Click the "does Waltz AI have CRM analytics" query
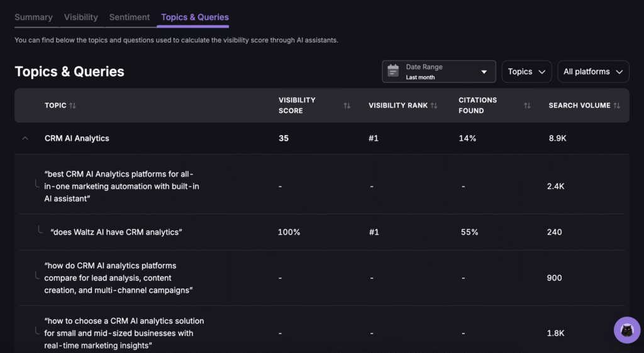 (116, 232)
